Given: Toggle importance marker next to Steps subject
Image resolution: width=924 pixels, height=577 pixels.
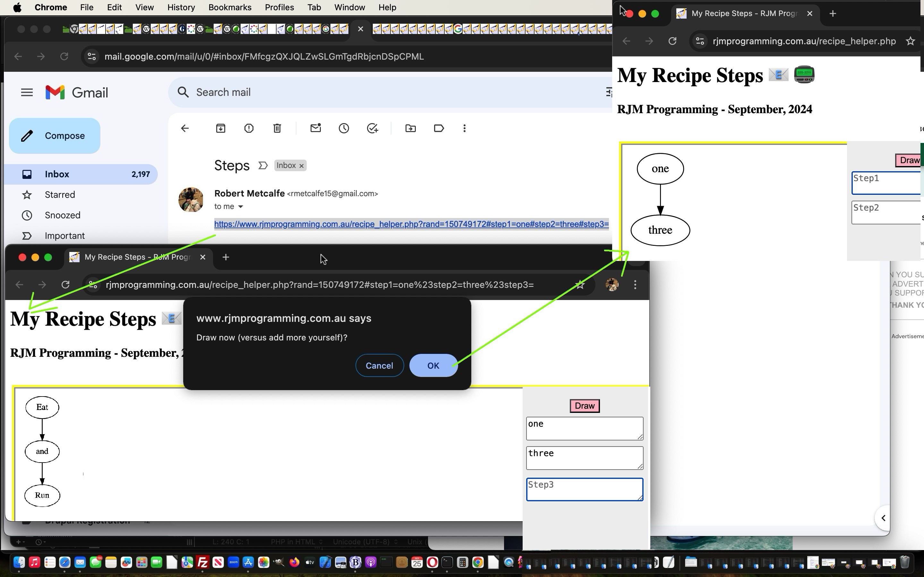Looking at the screenshot, I should 263,166.
